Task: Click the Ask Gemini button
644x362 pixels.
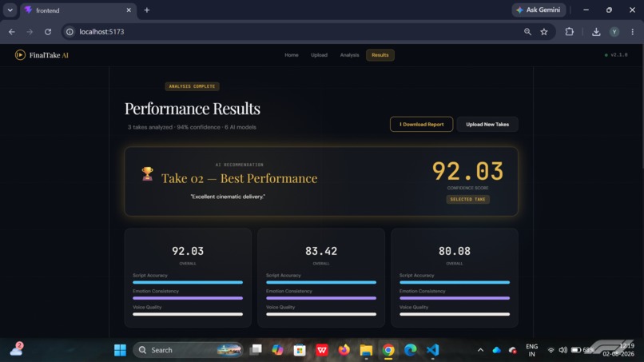Action: tap(539, 10)
